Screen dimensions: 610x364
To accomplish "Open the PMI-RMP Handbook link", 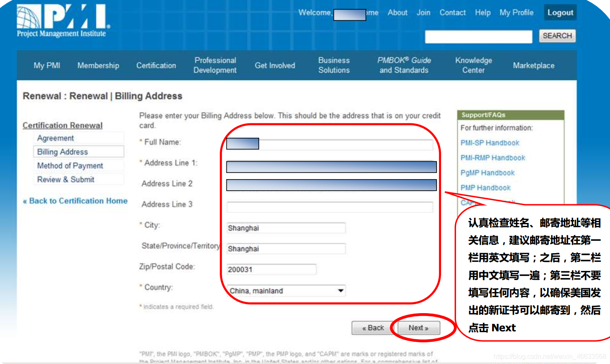I will coord(492,158).
